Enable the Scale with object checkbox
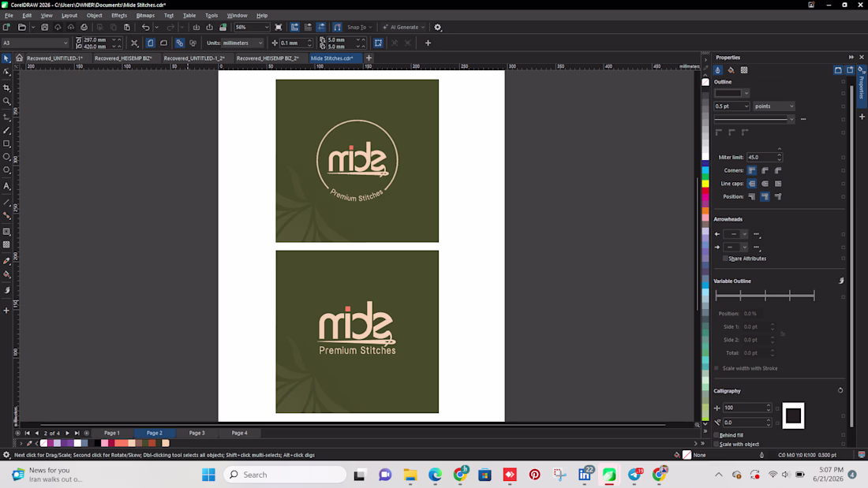 point(716,444)
